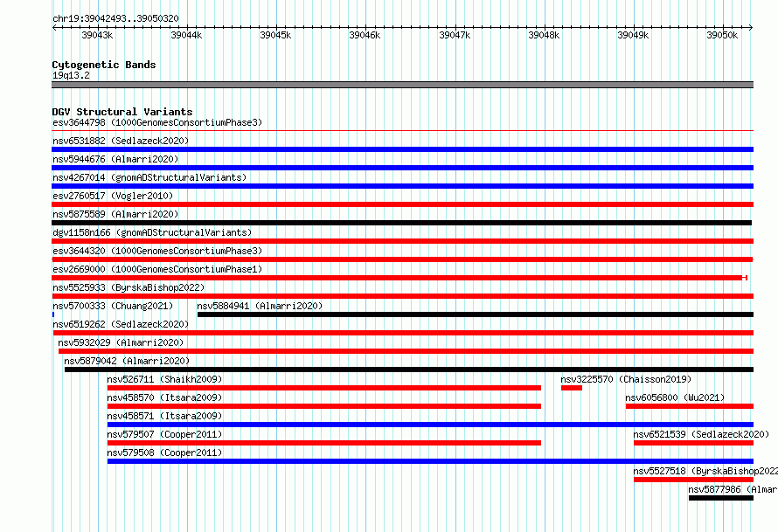Click the 39048k ruler tick label
The width and height of the screenshot is (778, 532).
click(544, 35)
